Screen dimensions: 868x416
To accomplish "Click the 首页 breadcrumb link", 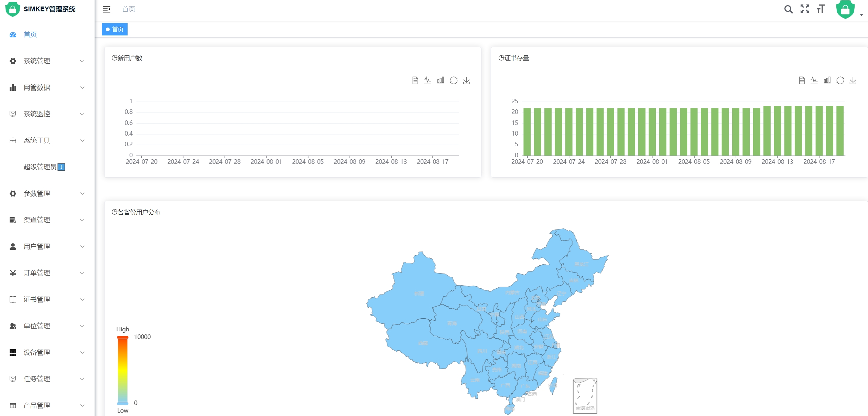I will 129,9.
